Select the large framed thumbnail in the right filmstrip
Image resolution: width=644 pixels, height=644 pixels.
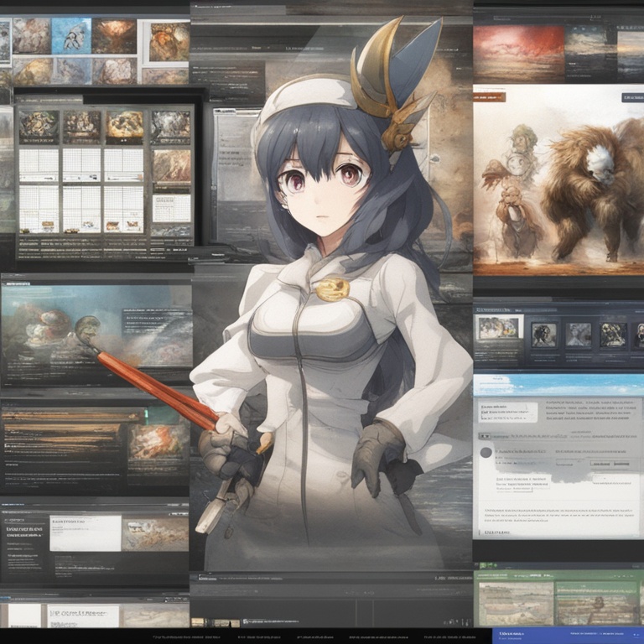(499, 328)
